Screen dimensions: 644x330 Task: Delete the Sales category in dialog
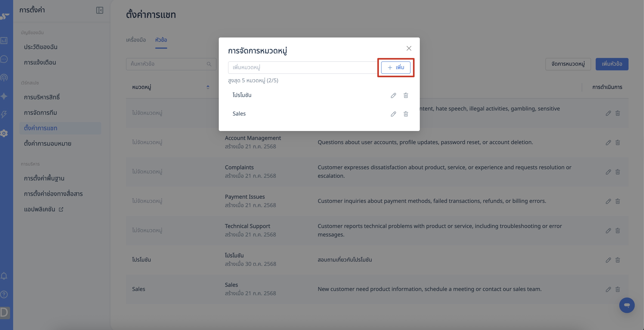pos(406,114)
